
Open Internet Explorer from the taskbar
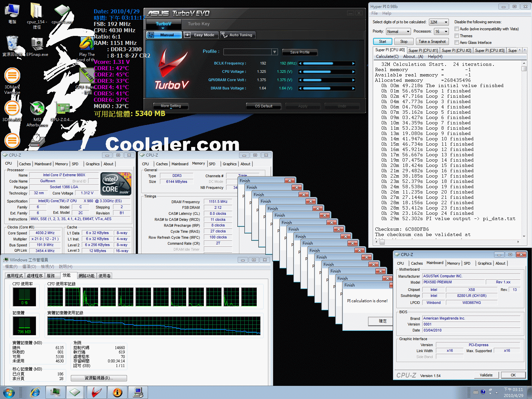tap(35, 392)
